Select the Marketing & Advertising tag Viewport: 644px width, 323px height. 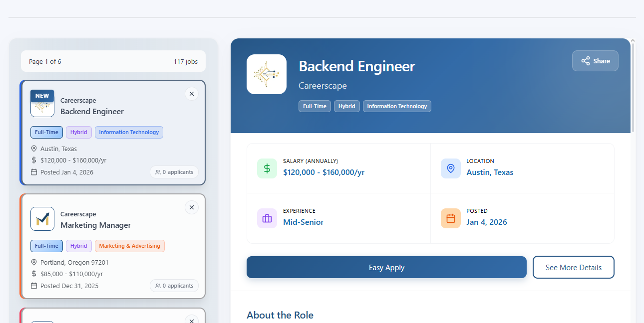129,246
